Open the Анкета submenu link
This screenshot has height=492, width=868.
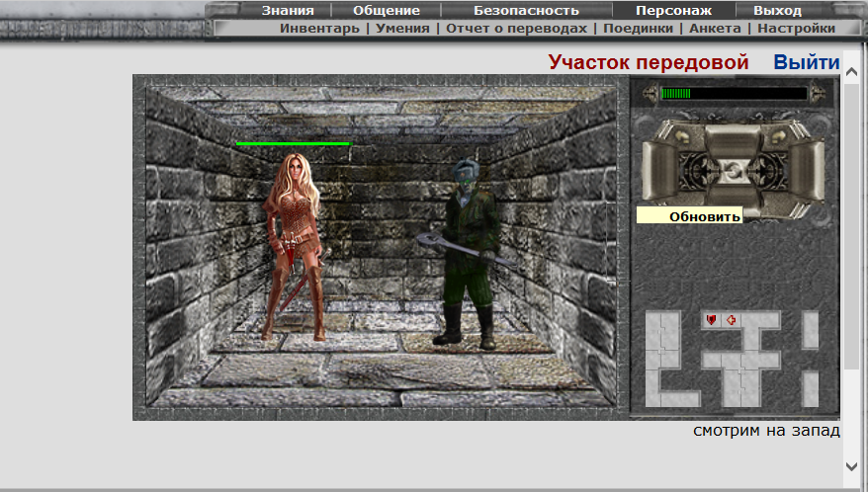point(715,29)
